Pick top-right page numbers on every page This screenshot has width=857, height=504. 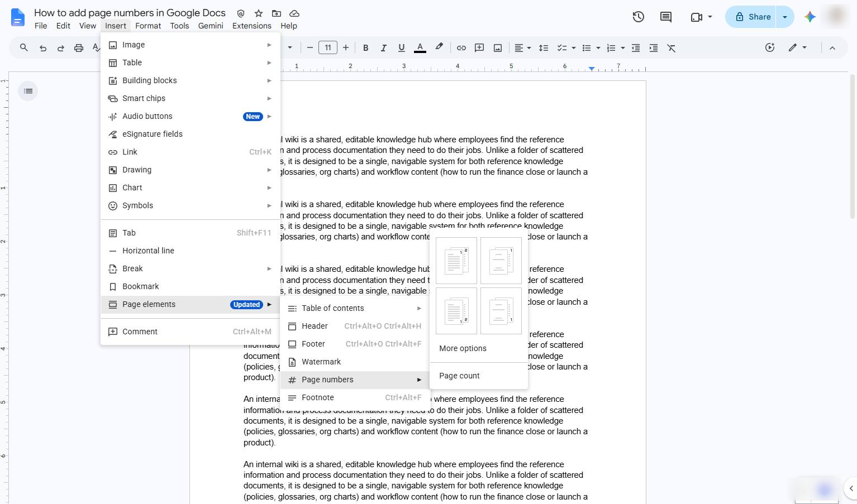point(456,261)
